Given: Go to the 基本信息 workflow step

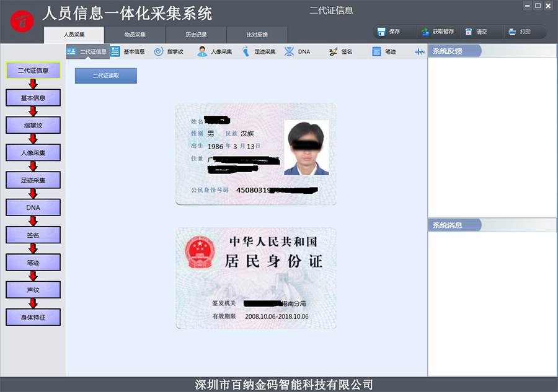Looking at the screenshot, I should [x=33, y=98].
